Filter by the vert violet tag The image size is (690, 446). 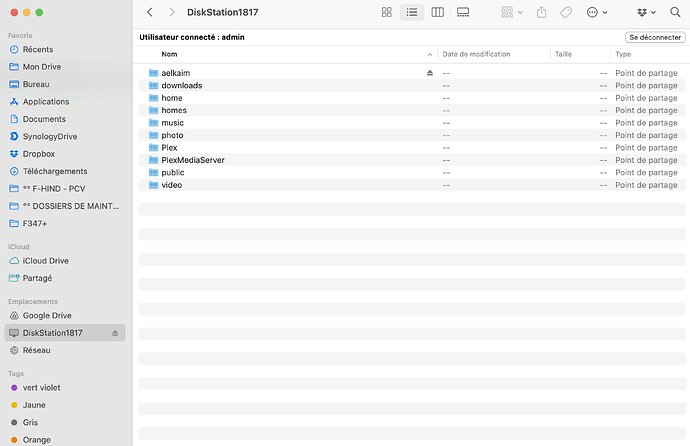(x=65, y=388)
